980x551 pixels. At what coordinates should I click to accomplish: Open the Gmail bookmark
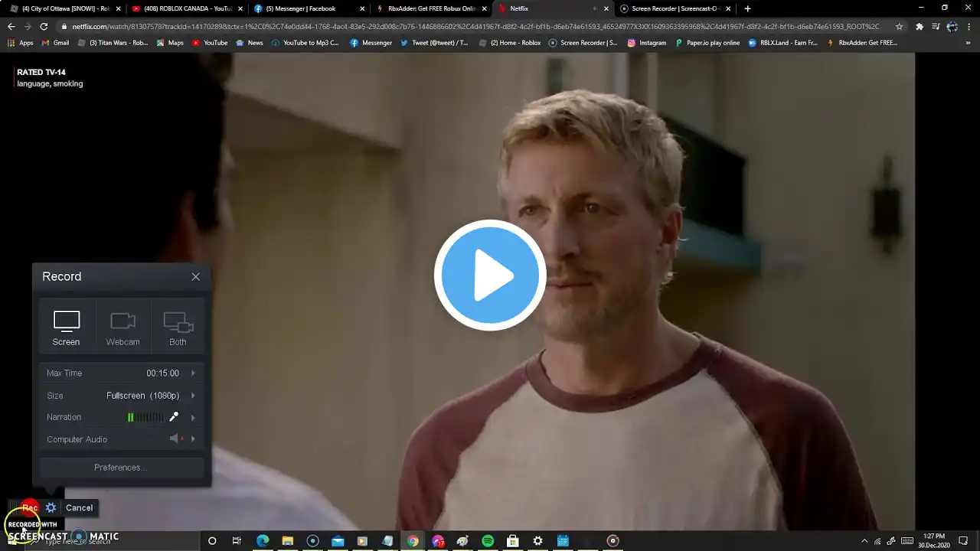[55, 43]
